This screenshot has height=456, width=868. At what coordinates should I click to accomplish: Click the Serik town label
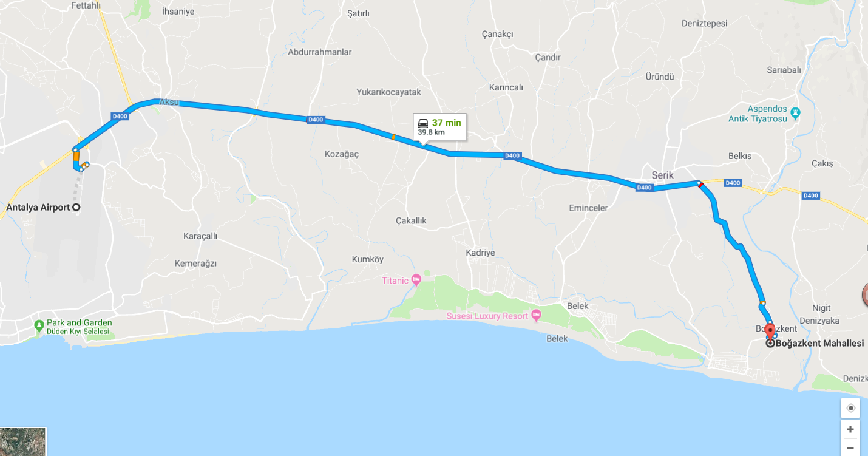click(662, 175)
